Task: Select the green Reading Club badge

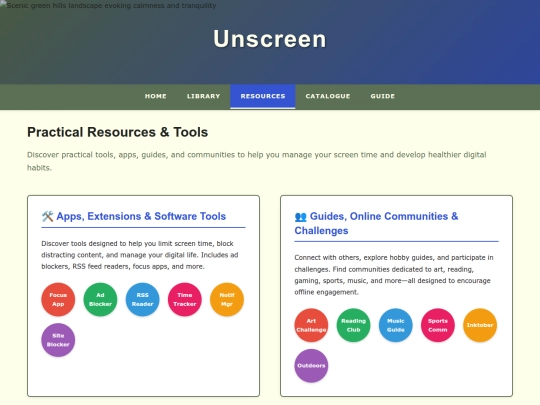Action: coord(353,325)
